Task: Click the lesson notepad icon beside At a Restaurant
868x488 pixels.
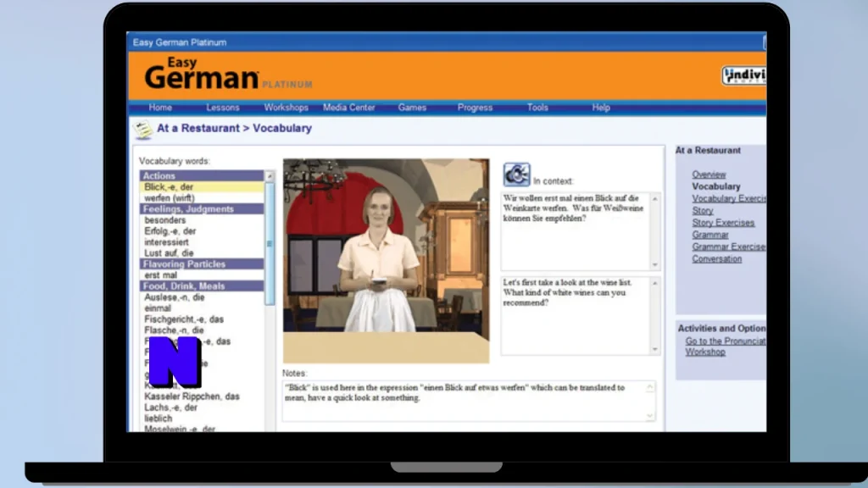Action: [142, 130]
